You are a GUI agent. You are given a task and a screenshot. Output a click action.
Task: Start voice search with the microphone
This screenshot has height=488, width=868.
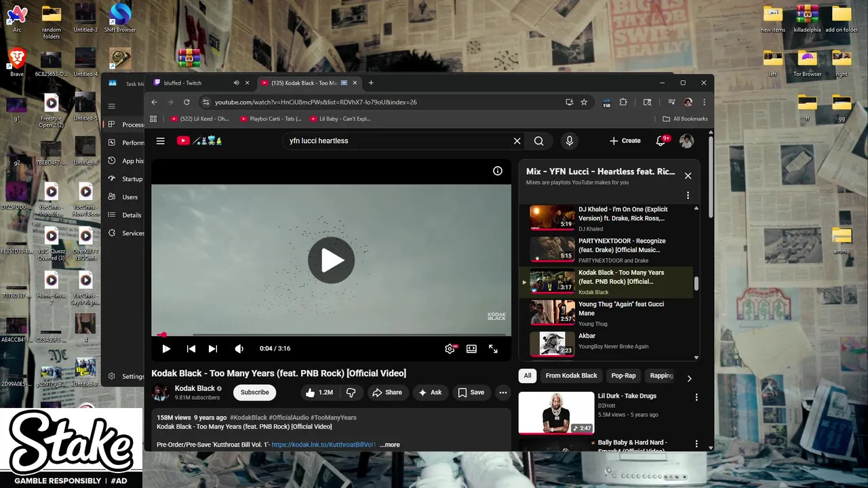[x=570, y=141]
